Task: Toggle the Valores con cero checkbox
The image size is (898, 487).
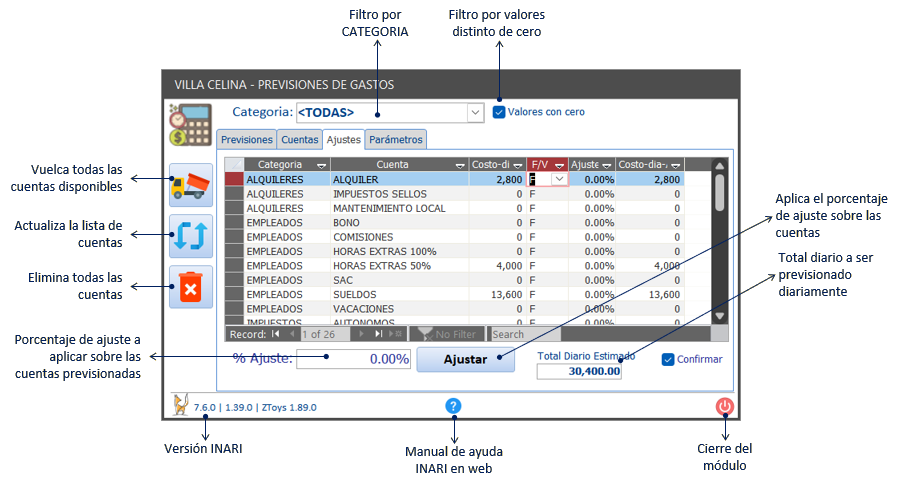Action: coord(499,112)
